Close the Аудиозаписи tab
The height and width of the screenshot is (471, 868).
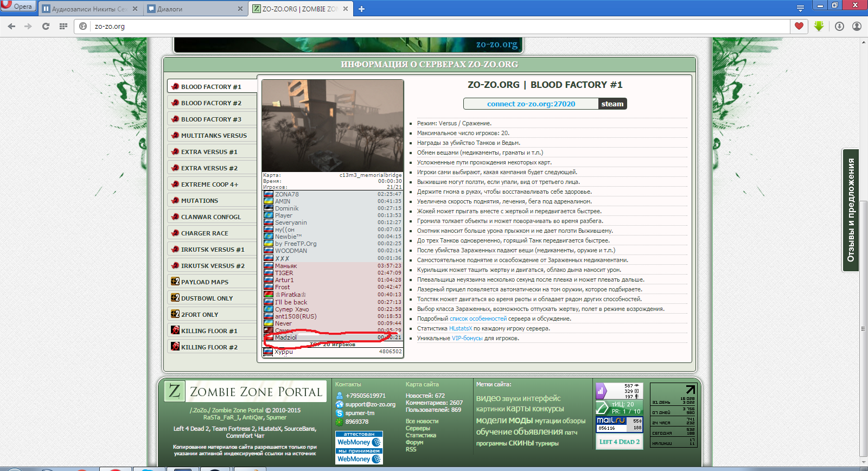point(135,9)
